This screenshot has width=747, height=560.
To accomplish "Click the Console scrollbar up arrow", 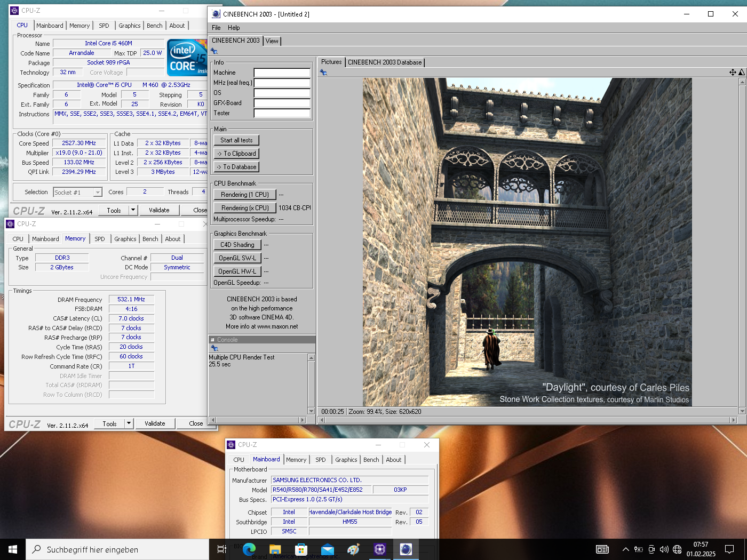I will tap(311, 357).
